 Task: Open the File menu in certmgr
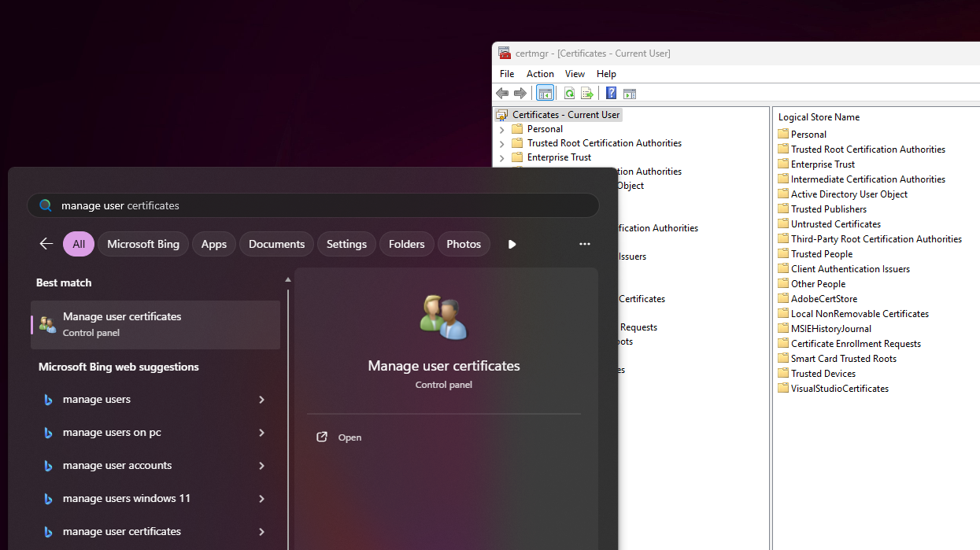click(507, 73)
